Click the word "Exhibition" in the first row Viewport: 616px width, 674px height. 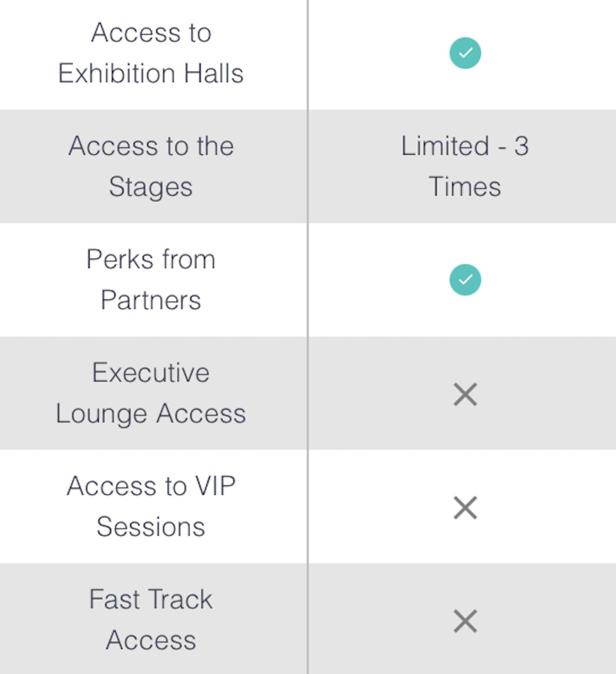[x=116, y=73]
